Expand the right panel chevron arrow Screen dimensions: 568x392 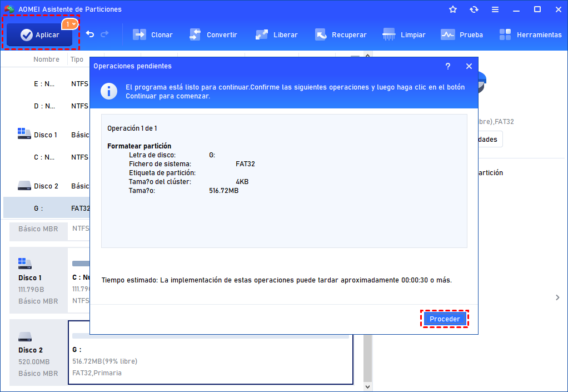[x=557, y=297]
